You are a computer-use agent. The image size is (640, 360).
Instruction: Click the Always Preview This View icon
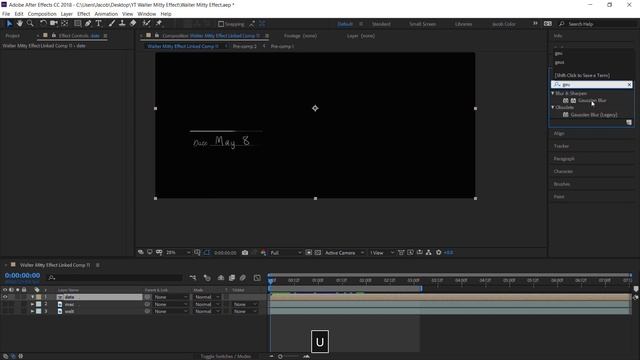click(x=141, y=253)
